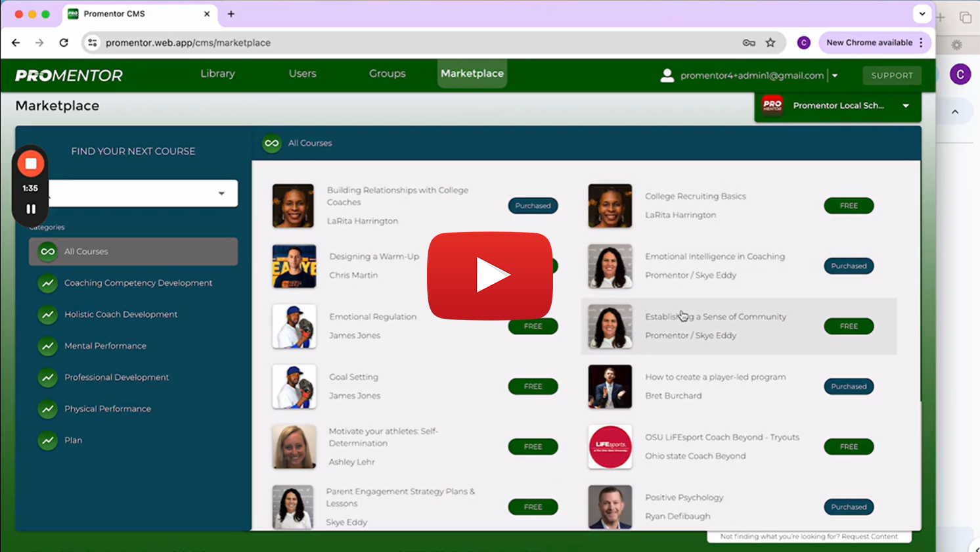
Task: Select the Coaching Competency Development category
Action: point(138,283)
